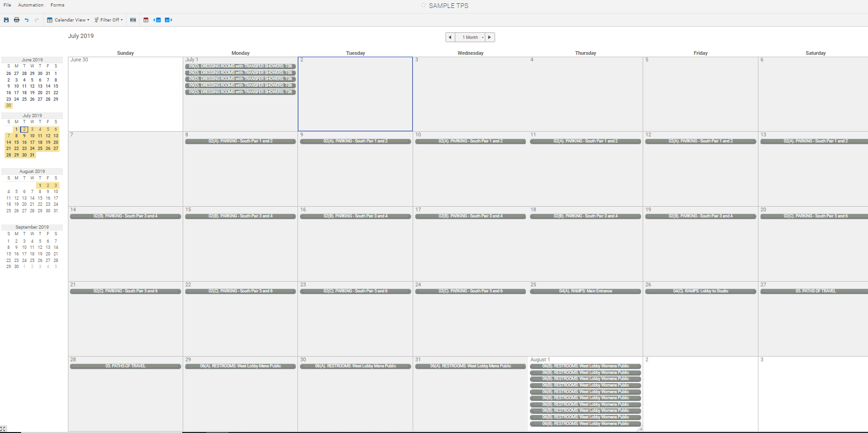Jump to today with the calendar icon
The height and width of the screenshot is (433, 868).
coord(146,20)
